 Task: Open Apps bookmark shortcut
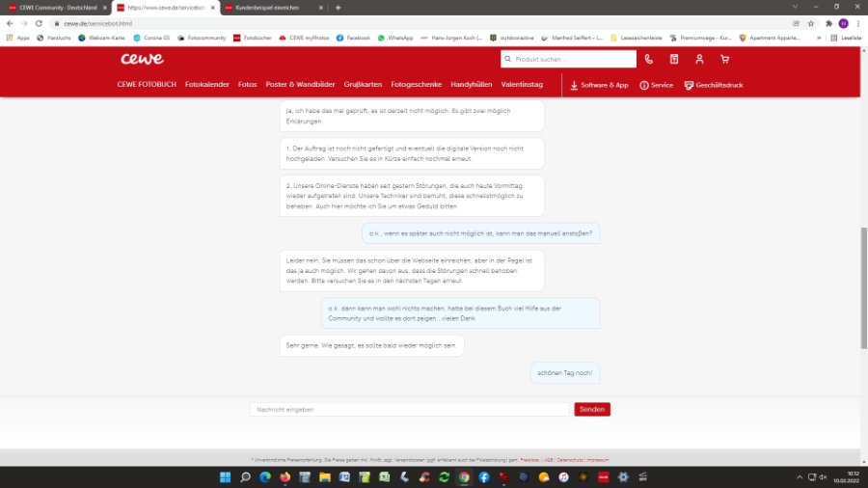pyautogui.click(x=17, y=38)
